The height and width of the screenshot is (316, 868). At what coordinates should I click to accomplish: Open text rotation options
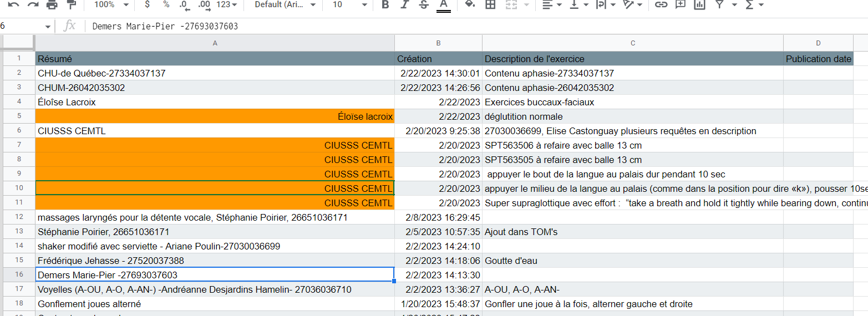tap(633, 4)
